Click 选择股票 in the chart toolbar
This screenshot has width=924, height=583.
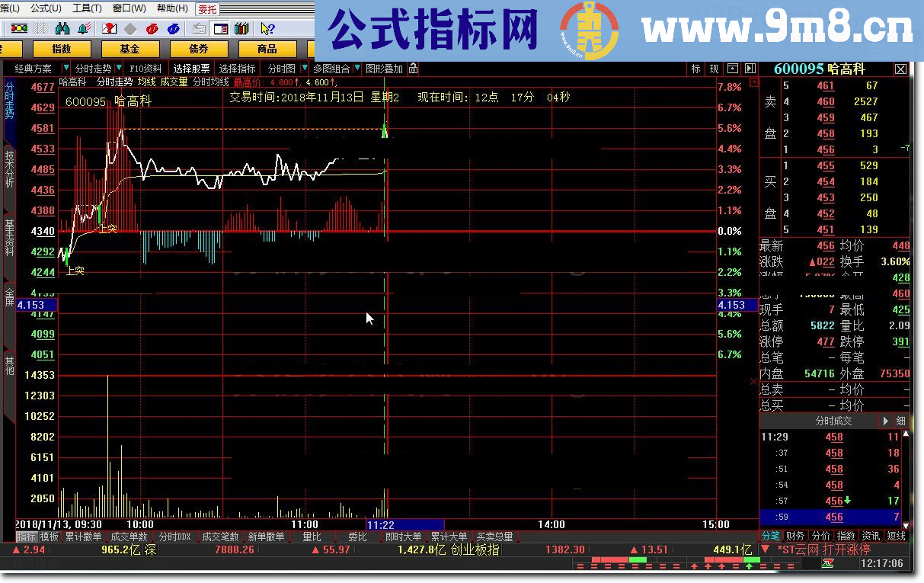(x=191, y=69)
